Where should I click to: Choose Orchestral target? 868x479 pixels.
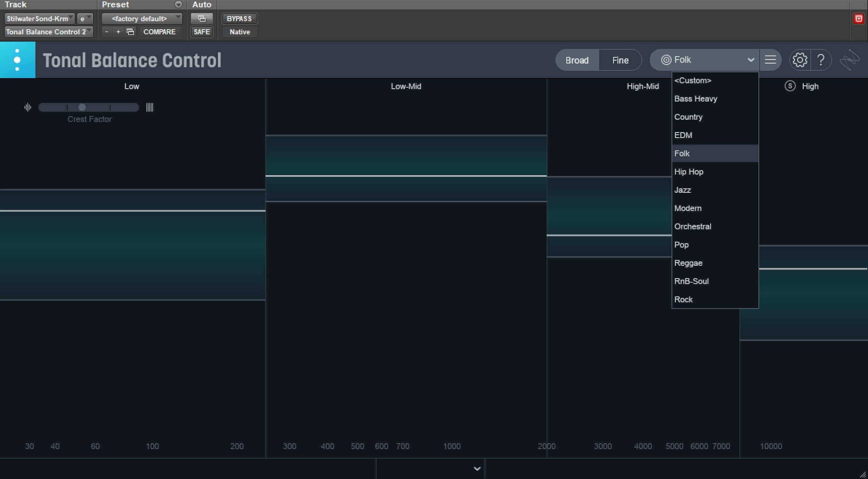pyautogui.click(x=715, y=226)
